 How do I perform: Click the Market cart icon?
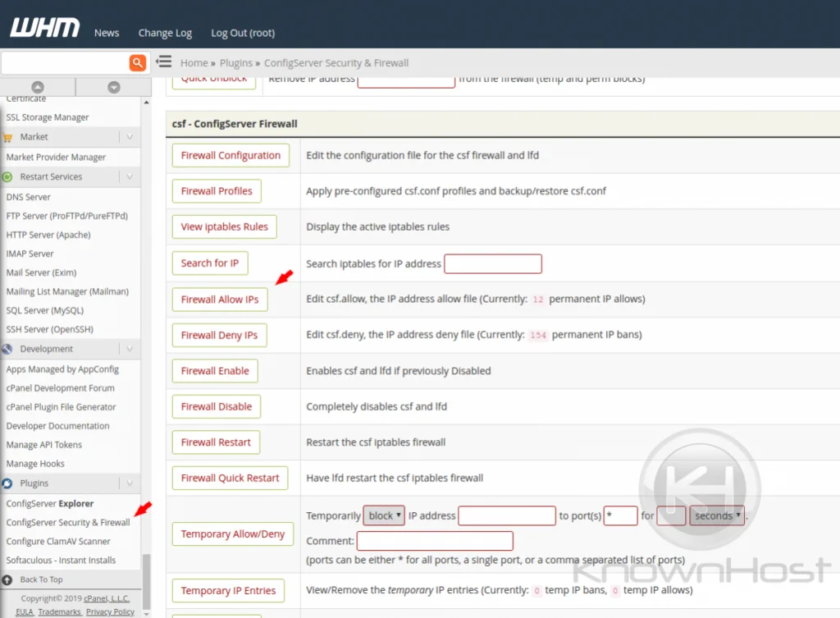click(x=7, y=138)
